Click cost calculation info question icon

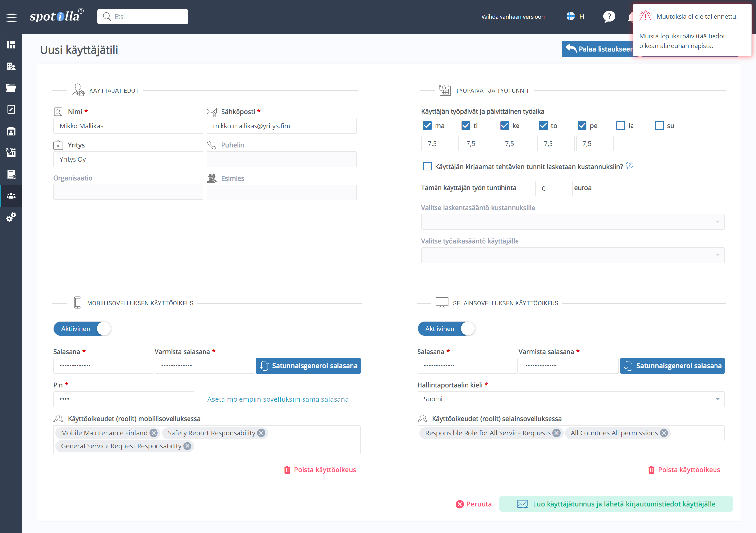629,165
